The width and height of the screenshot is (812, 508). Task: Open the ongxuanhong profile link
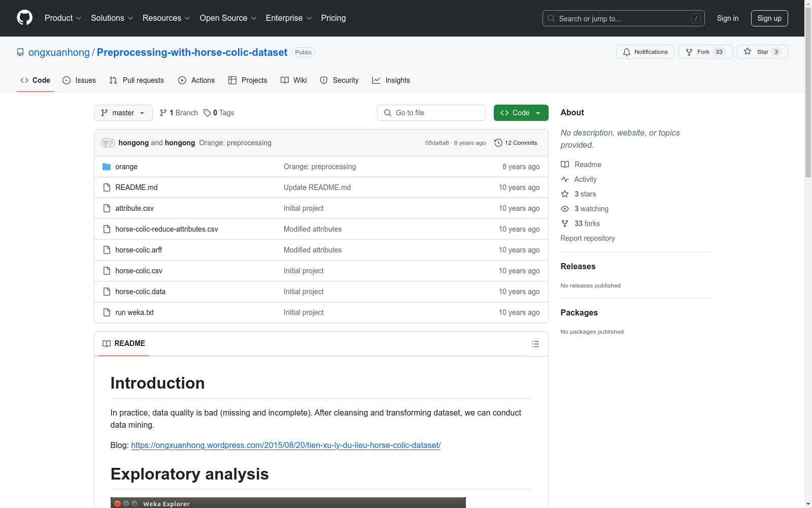point(59,52)
